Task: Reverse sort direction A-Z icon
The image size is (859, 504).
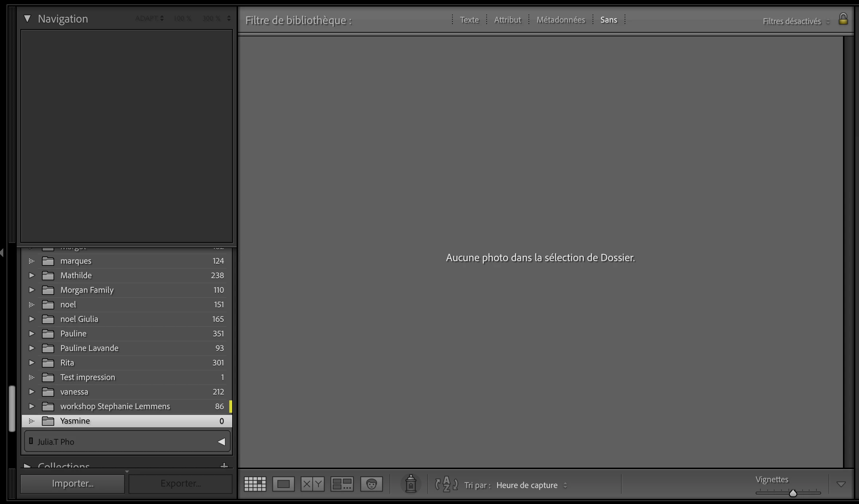Action: (x=446, y=484)
